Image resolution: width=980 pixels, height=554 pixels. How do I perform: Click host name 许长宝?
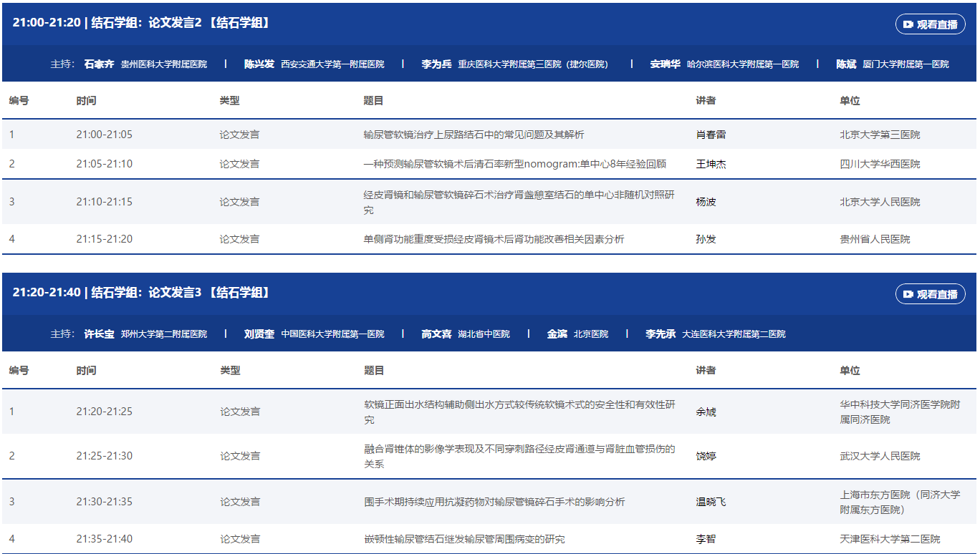[x=99, y=334]
